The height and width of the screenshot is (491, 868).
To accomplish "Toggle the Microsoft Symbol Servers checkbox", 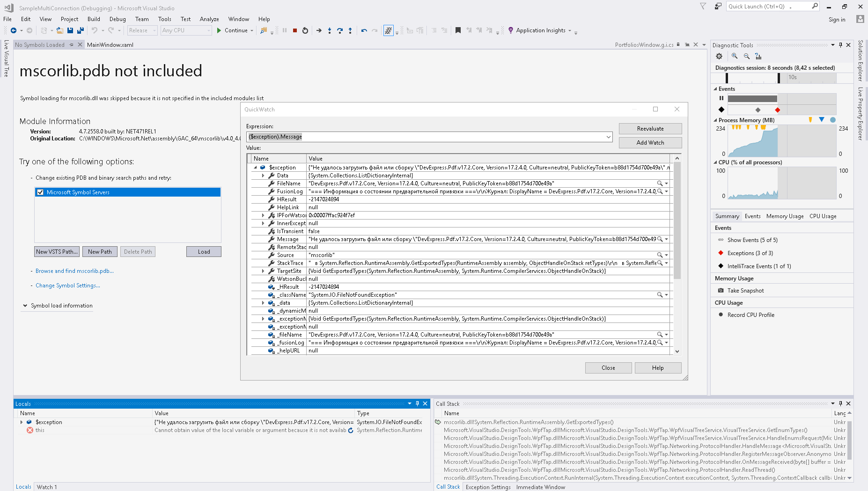I will tap(40, 192).
